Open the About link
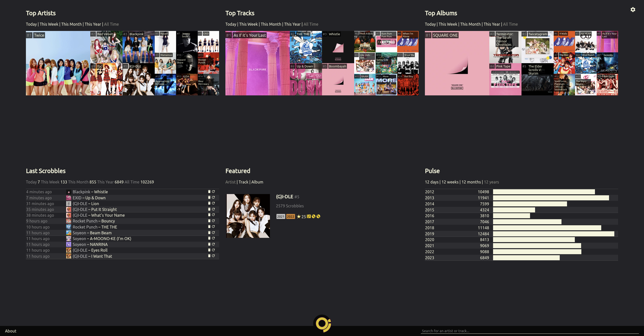This screenshot has width=644, height=336. point(11,331)
